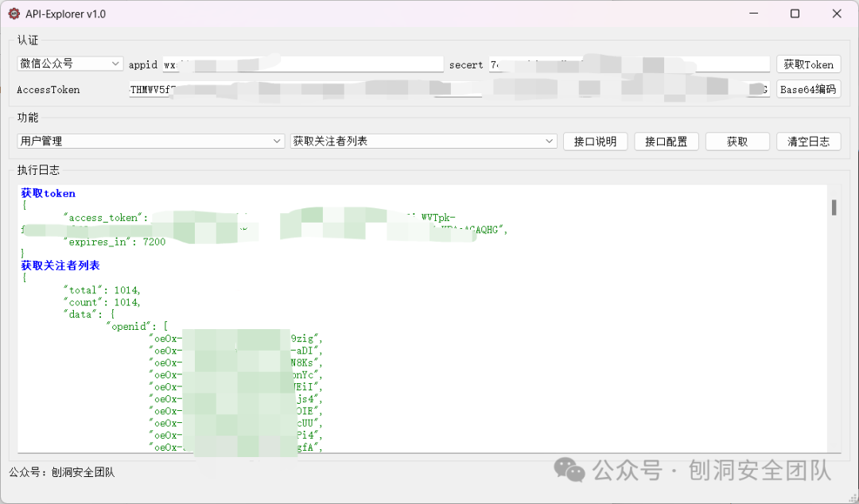Expand the 获取关注者列表 function dropdown
The image size is (859, 504).
[423, 141]
